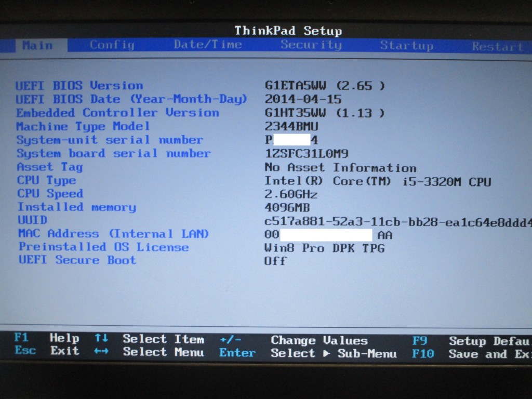The height and width of the screenshot is (399, 532).
Task: Select Preinstalled OS License label
Action: pyautogui.click(x=104, y=247)
